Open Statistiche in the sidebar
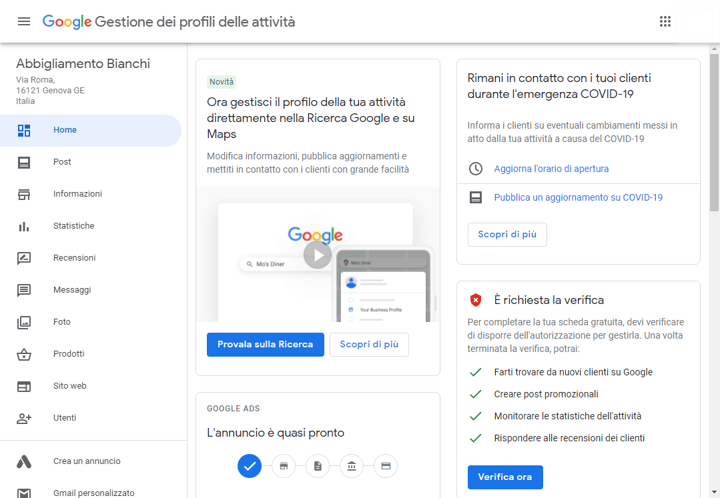 point(90,226)
